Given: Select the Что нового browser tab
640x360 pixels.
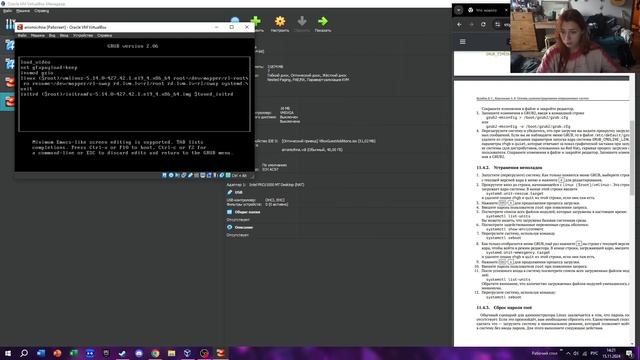Looking at the screenshot, I should [x=485, y=10].
